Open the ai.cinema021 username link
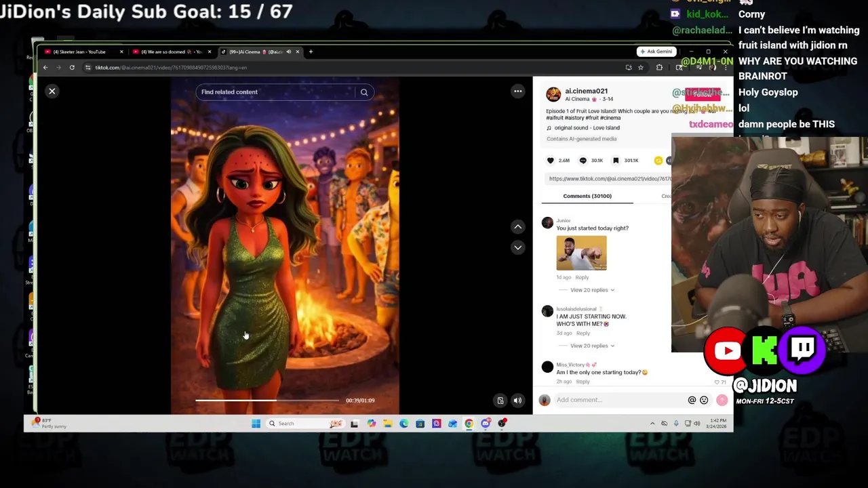Screen dimensions: 868x488 [x=587, y=91]
